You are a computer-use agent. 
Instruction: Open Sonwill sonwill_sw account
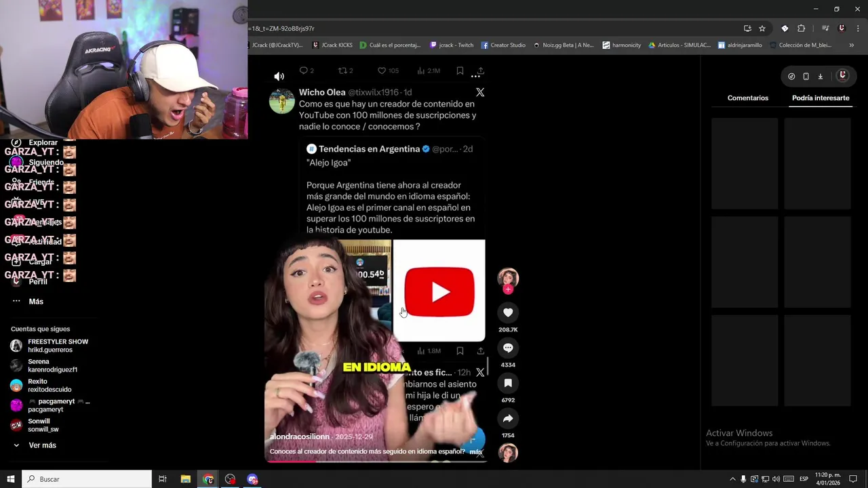(35, 425)
